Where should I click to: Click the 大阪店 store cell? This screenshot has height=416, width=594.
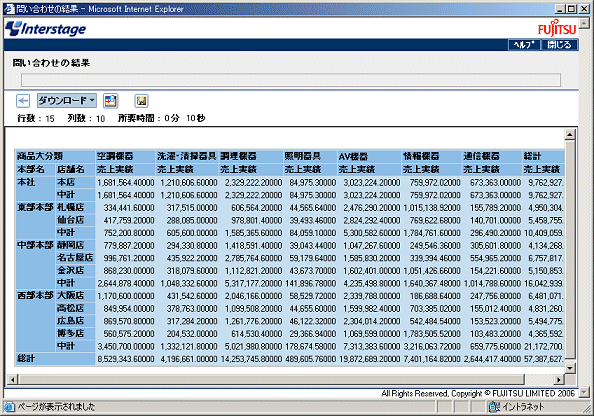click(75, 296)
